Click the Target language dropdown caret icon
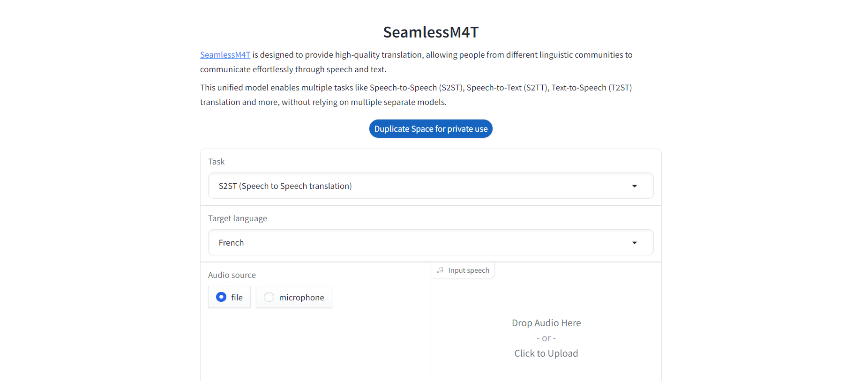Image resolution: width=868 pixels, height=381 pixels. pos(635,242)
